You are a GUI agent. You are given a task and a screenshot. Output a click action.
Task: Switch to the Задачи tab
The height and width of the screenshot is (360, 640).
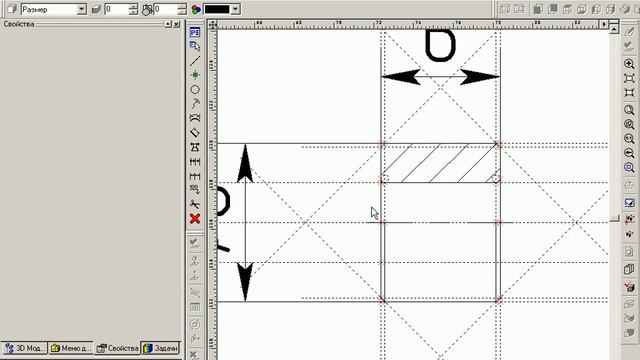pyautogui.click(x=161, y=348)
